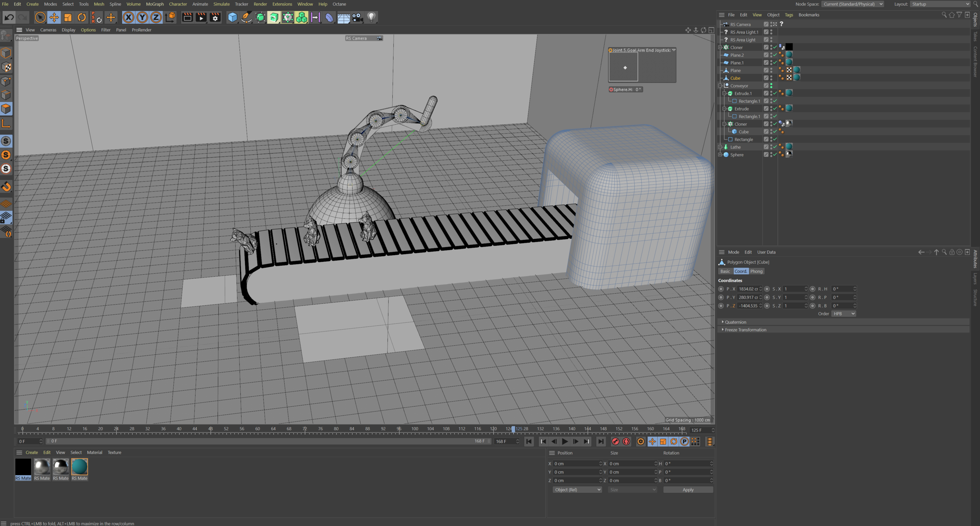Click the Light object icon
Viewport: 980px width, 526px height.
pyautogui.click(x=371, y=17)
